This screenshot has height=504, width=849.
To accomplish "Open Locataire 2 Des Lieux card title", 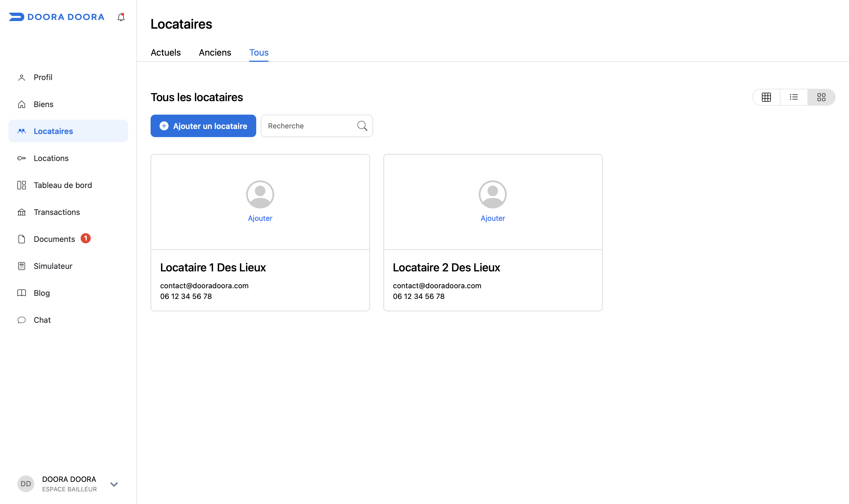I will [x=446, y=268].
